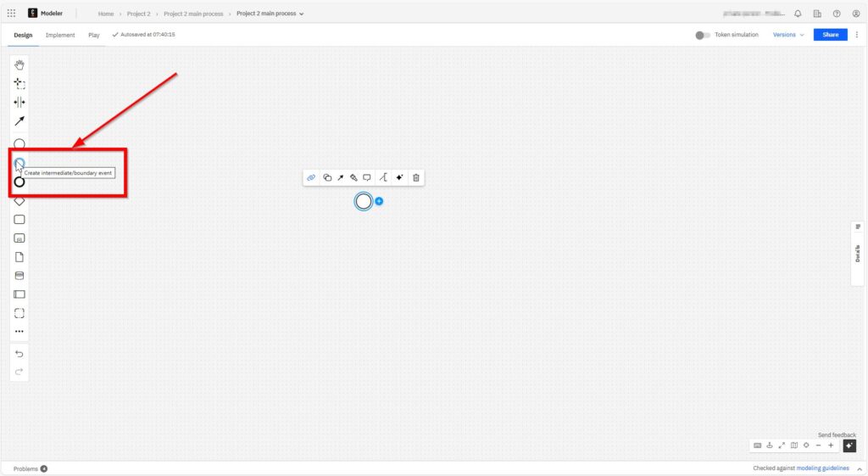Image resolution: width=868 pixels, height=476 pixels.
Task: Activate the global connect arrow tool
Action: [x=19, y=121]
